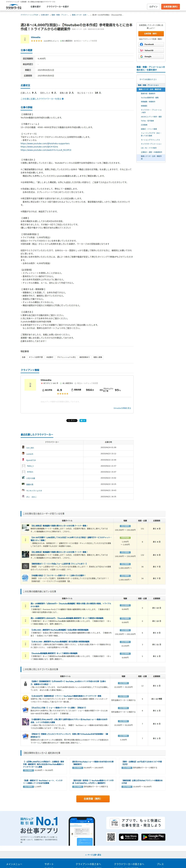Open the Google Play download badge
186x868 pixels.
[x=153, y=837]
